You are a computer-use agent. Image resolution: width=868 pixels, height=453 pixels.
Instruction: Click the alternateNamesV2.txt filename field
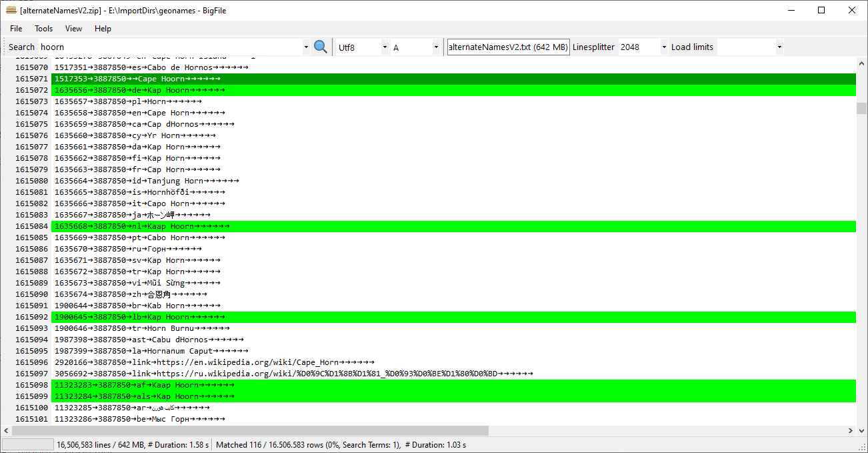(508, 47)
